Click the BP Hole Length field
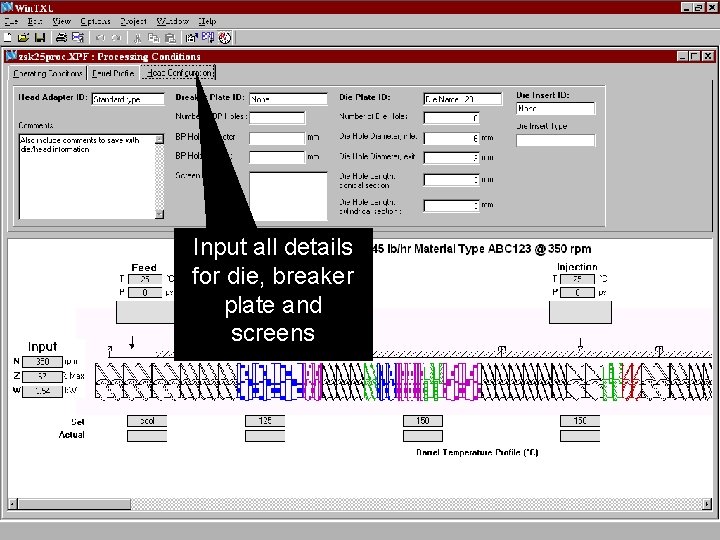This screenshot has width=720, height=540. tap(277, 157)
